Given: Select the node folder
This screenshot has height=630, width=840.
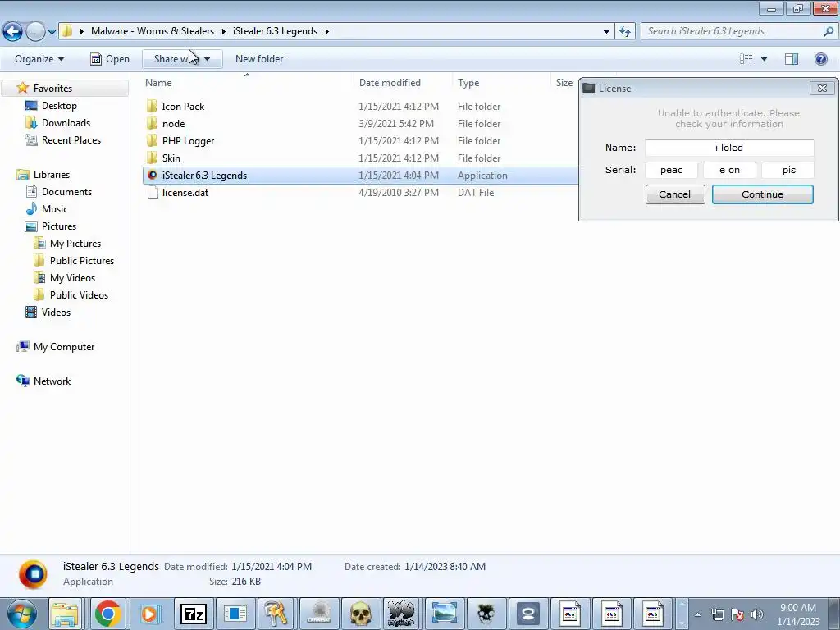Looking at the screenshot, I should pos(173,123).
